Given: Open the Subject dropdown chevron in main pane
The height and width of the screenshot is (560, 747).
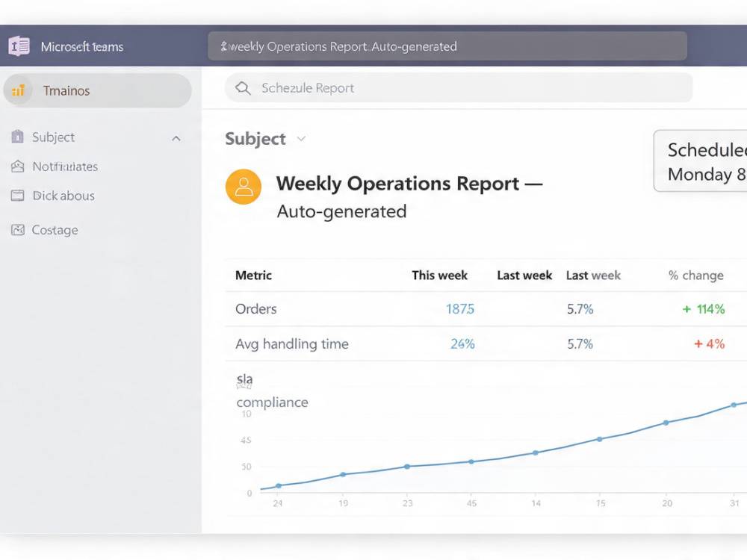Looking at the screenshot, I should click(301, 139).
